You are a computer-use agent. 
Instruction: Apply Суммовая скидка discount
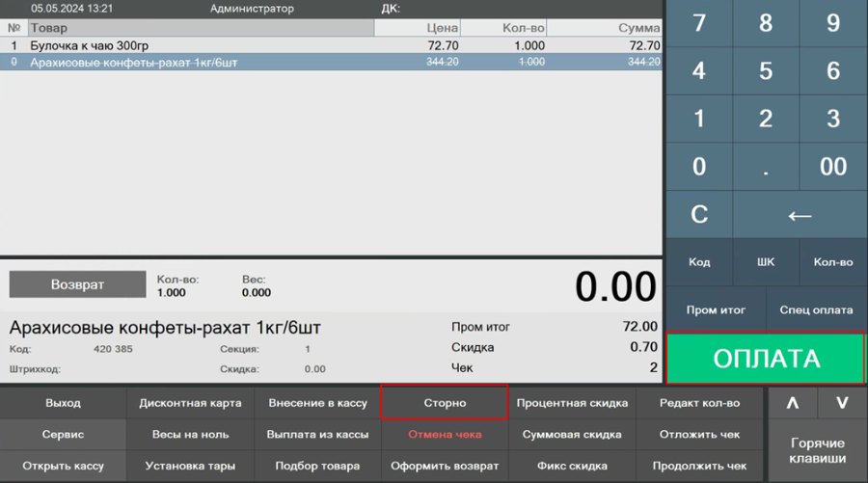coord(572,434)
